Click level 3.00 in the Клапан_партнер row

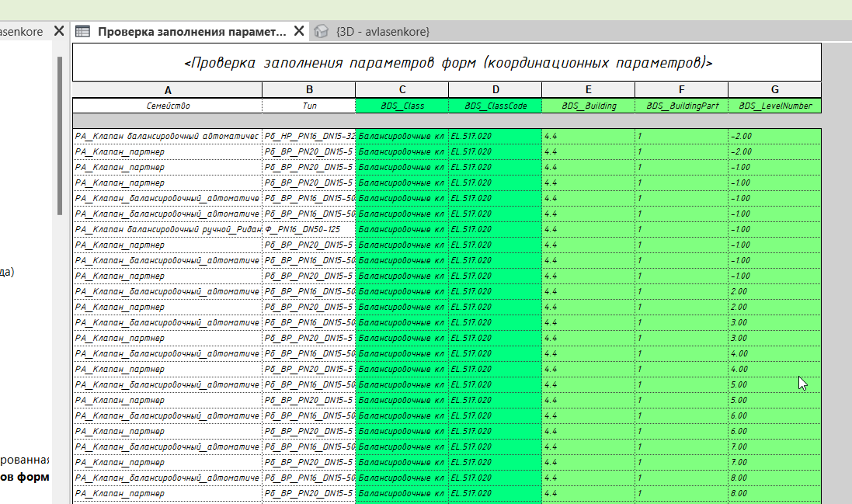tap(775, 339)
